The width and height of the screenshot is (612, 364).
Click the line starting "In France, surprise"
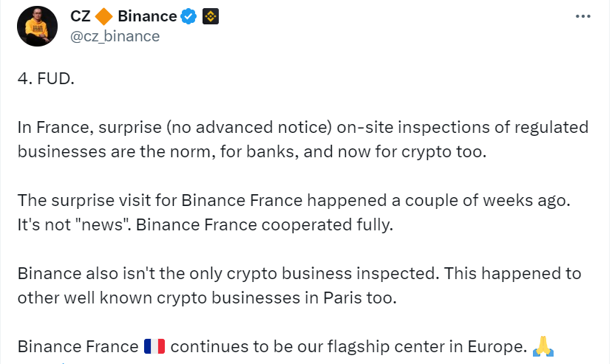(303, 127)
